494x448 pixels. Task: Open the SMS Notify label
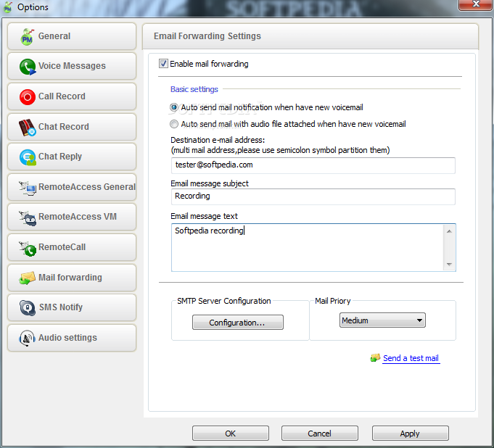(x=61, y=307)
